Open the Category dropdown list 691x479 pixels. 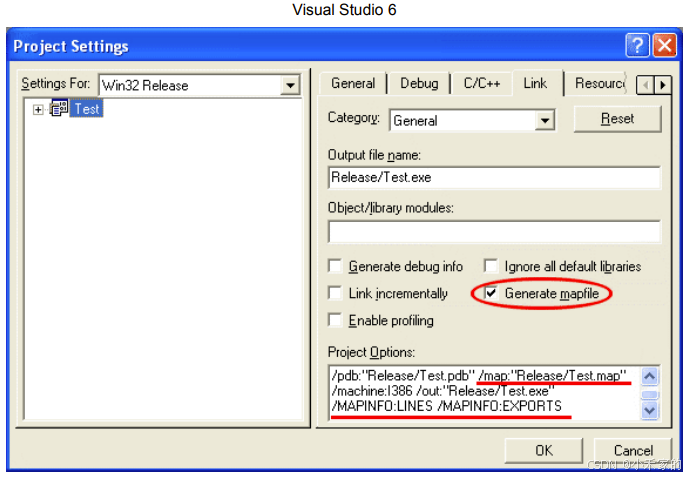545,120
